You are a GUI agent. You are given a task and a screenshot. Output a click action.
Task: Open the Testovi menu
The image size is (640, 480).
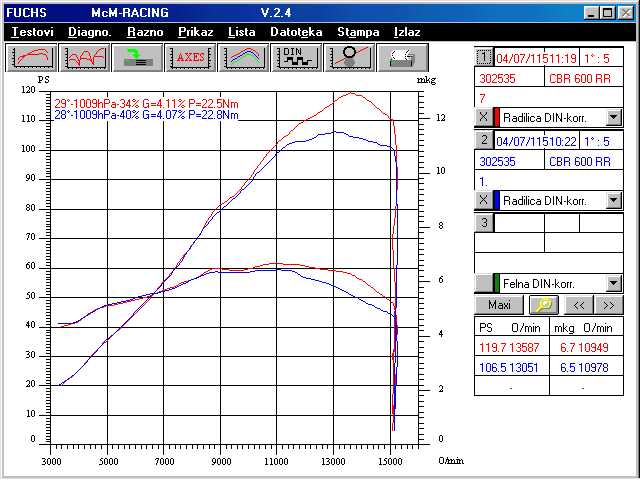(32, 32)
